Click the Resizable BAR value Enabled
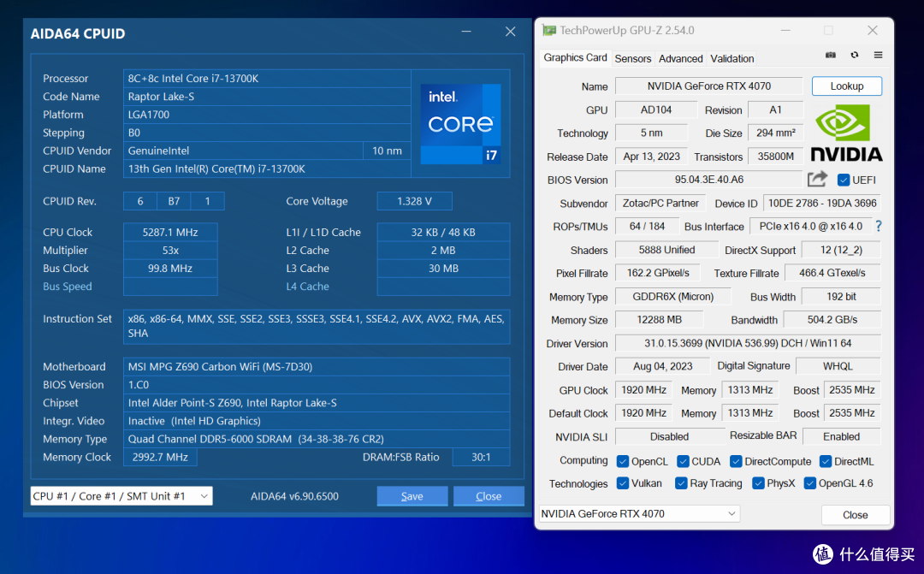Viewport: 924px width, 574px height. [841, 436]
